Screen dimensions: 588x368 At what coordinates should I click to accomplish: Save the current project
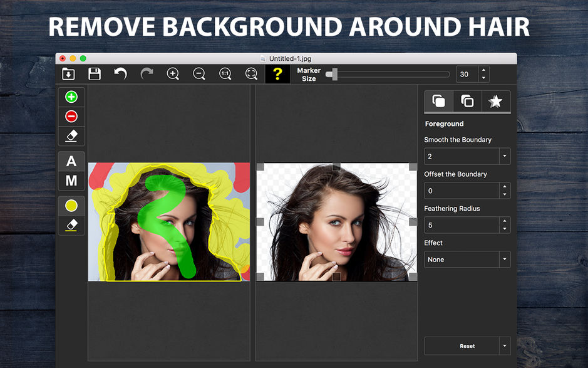(x=95, y=74)
